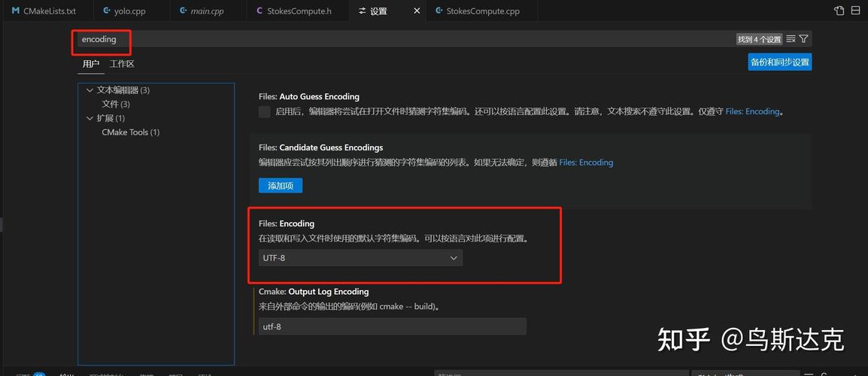Click the Cmake: Output Log Encoding title

pos(314,291)
